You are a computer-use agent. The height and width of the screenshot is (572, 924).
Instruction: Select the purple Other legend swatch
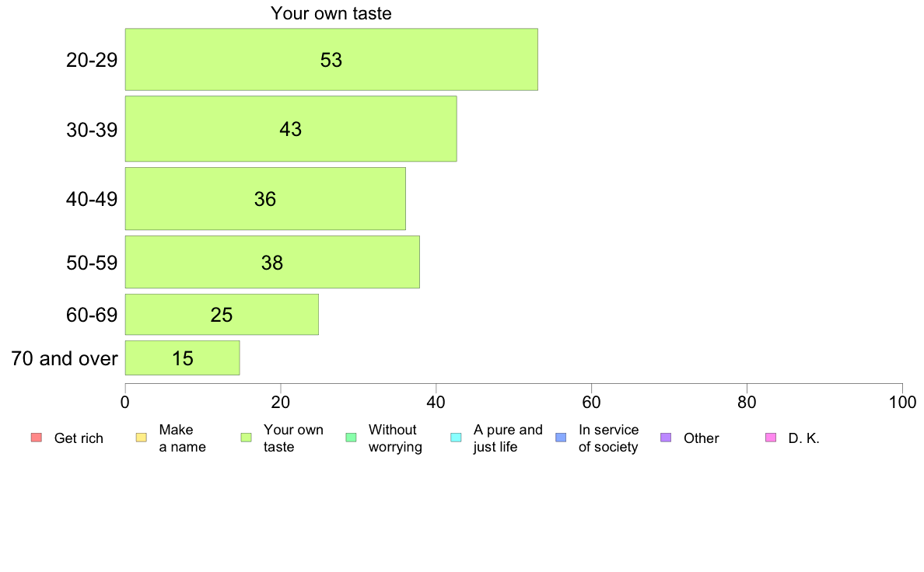coord(666,438)
